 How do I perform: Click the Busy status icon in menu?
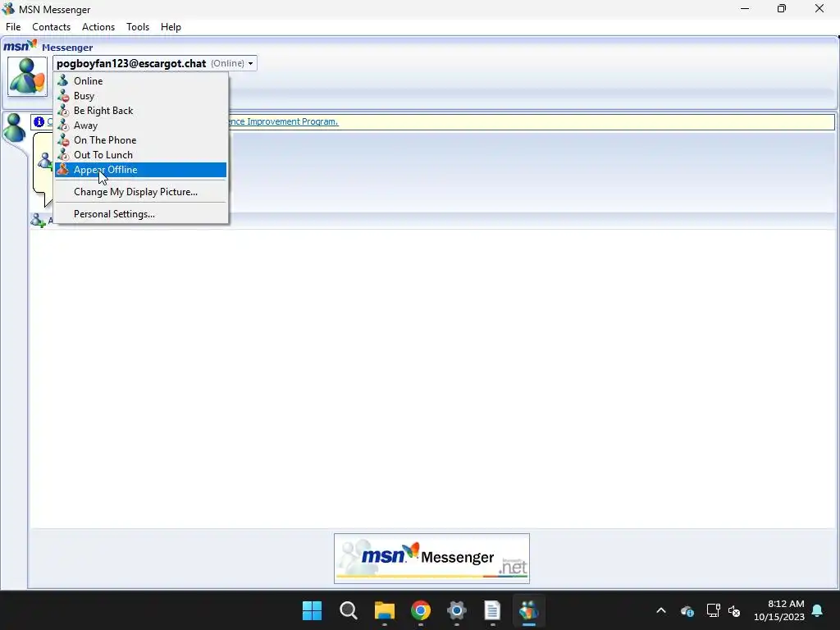pos(63,96)
